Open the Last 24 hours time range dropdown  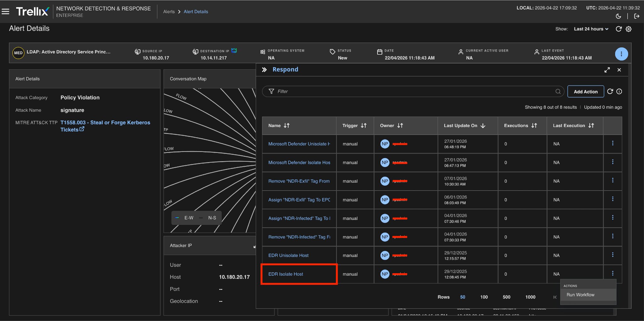pos(591,29)
